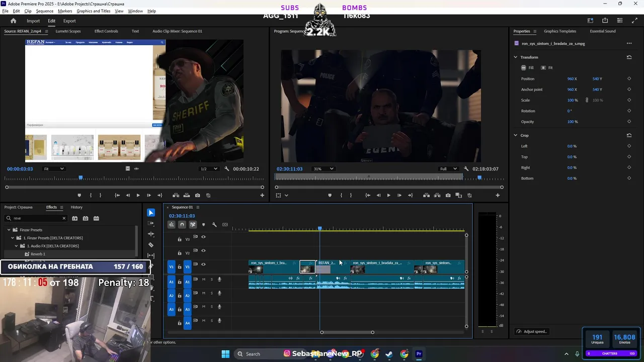Image resolution: width=644 pixels, height=362 pixels.
Task: Switch to Essential Sound tab
Action: (603, 31)
